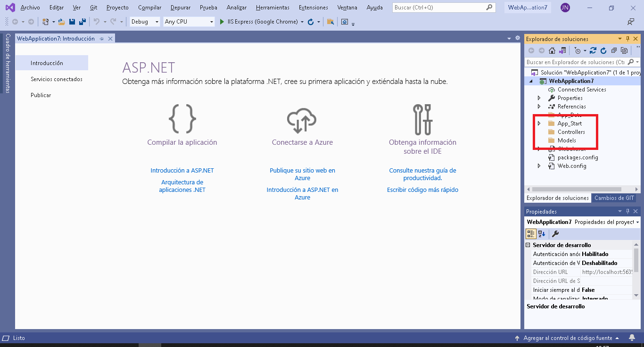The width and height of the screenshot is (644, 347).
Task: Open the Debug configuration dropdown
Action: coord(145,22)
